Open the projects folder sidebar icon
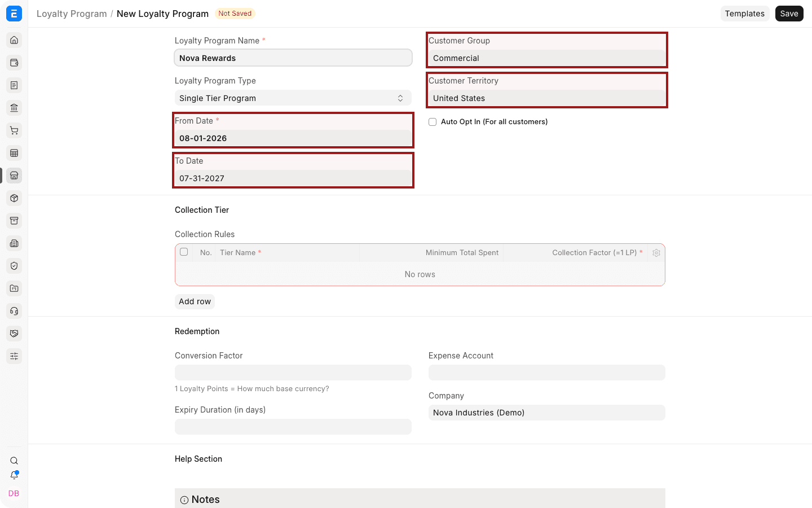 14,288
